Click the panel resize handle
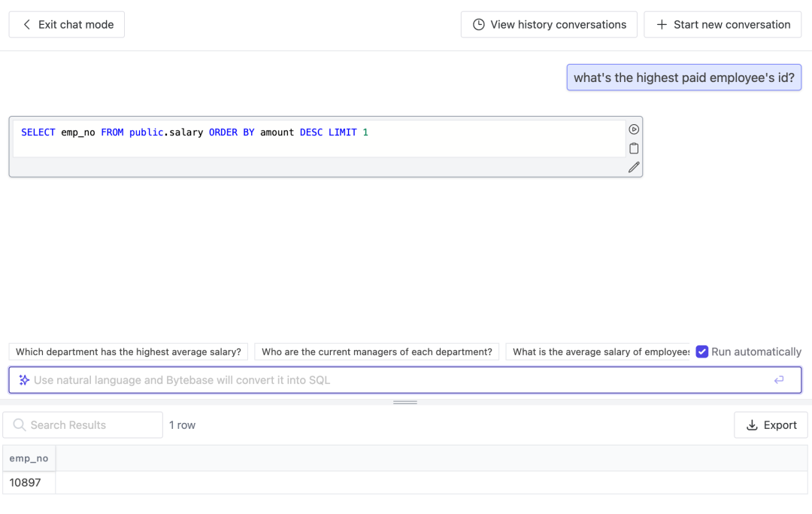Image resolution: width=812 pixels, height=514 pixels. click(405, 402)
